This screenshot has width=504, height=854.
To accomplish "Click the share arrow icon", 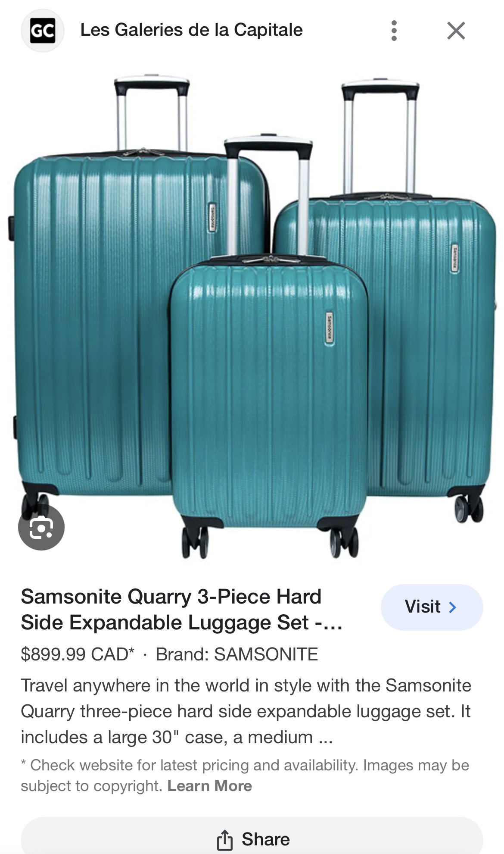I will 224,839.
